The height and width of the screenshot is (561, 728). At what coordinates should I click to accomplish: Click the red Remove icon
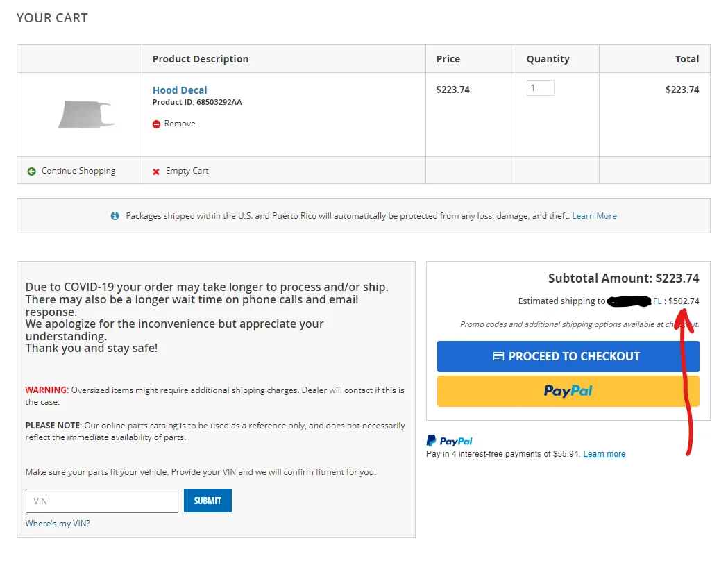157,124
